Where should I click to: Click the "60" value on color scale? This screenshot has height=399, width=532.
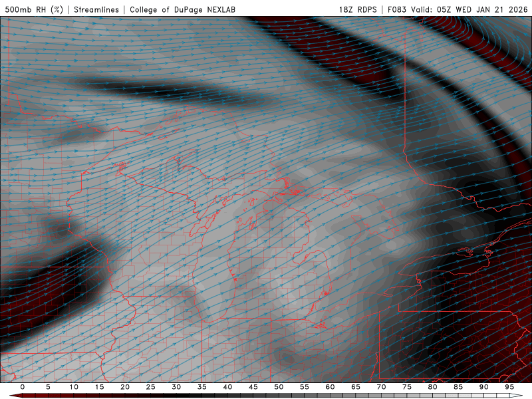[330, 387]
